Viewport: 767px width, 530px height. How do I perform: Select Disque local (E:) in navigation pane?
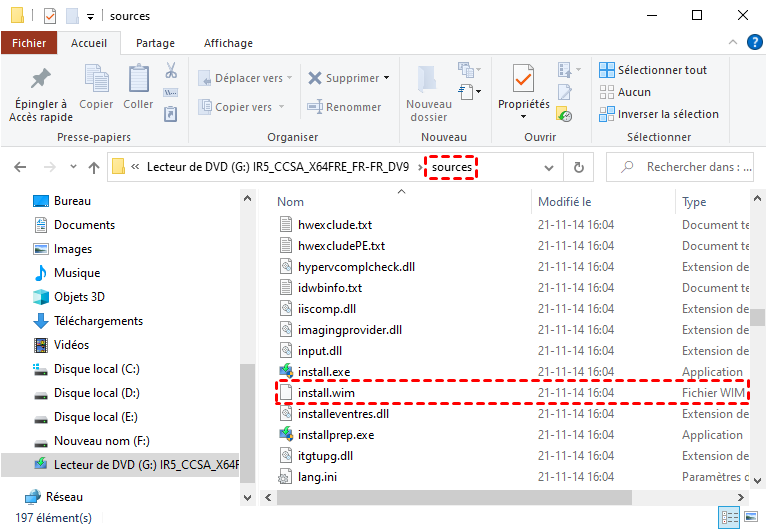(x=96, y=417)
